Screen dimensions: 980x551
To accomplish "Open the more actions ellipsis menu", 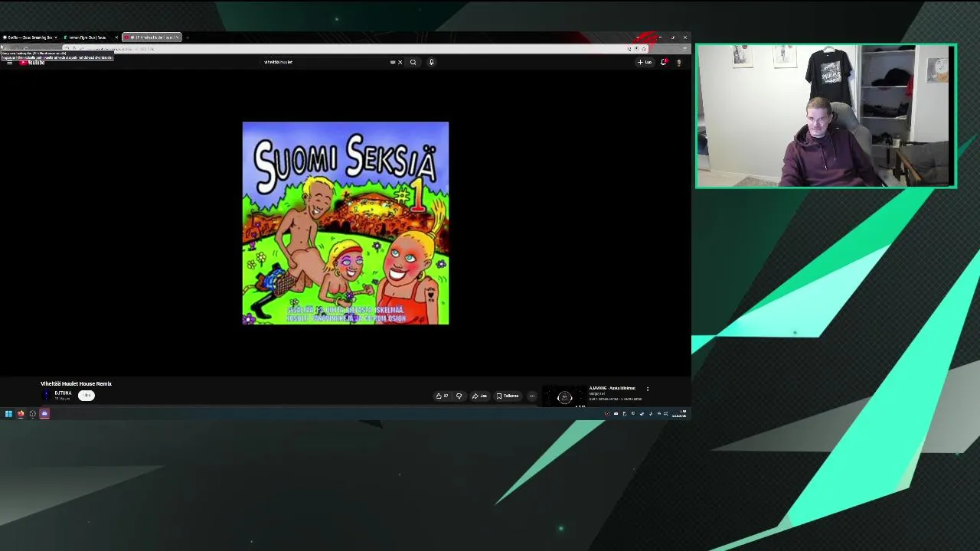I will [x=532, y=396].
